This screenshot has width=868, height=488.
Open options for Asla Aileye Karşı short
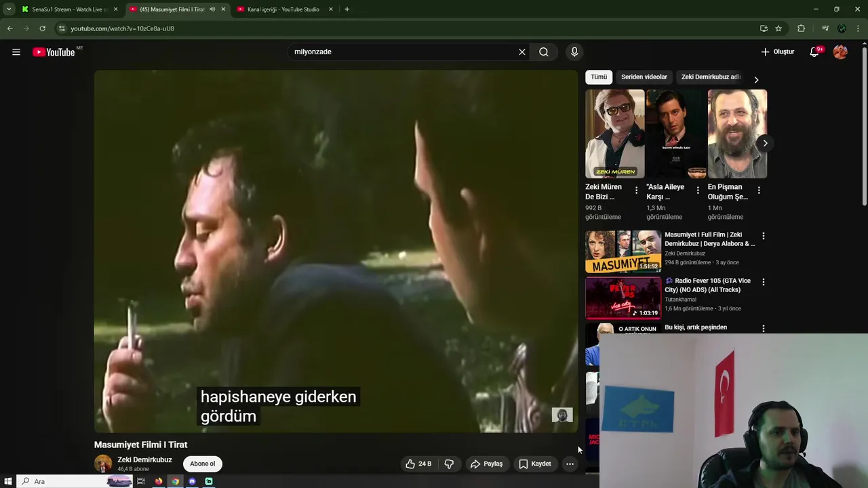[x=698, y=191]
